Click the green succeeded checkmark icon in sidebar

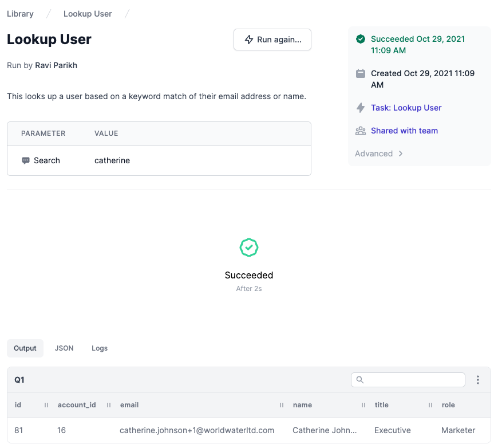tap(361, 39)
